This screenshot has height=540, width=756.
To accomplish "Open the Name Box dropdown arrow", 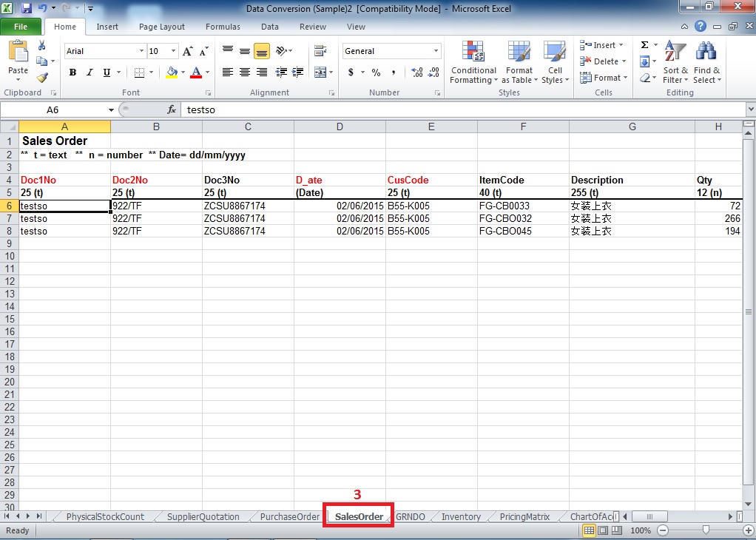I will pos(111,109).
